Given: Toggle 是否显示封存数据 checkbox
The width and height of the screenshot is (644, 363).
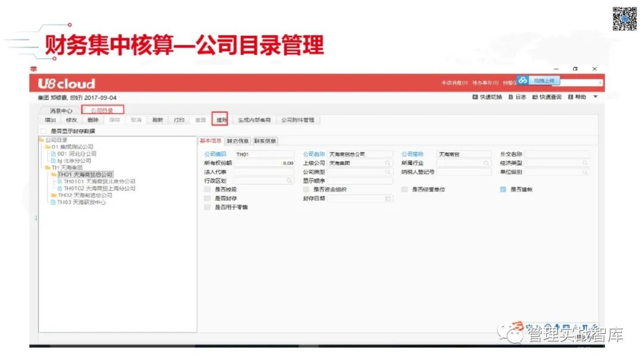Looking at the screenshot, I should click(x=44, y=131).
